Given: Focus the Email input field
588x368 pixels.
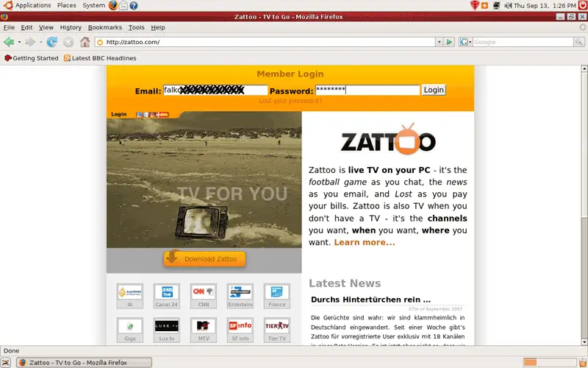Looking at the screenshot, I should pos(215,90).
